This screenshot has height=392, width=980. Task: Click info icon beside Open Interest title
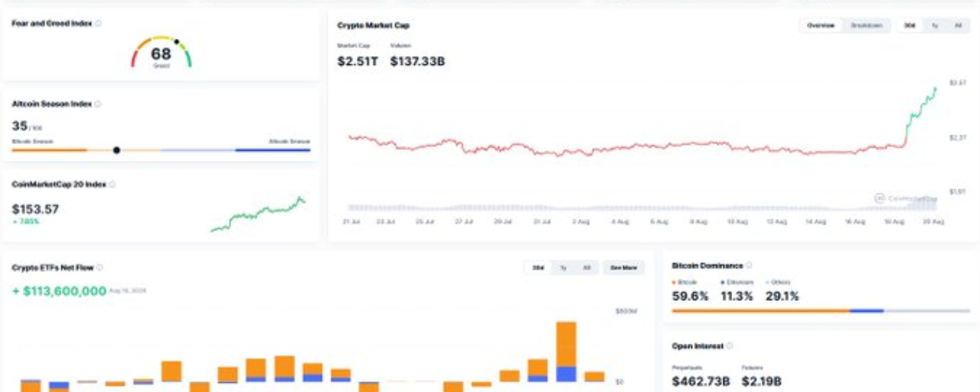pos(730,346)
